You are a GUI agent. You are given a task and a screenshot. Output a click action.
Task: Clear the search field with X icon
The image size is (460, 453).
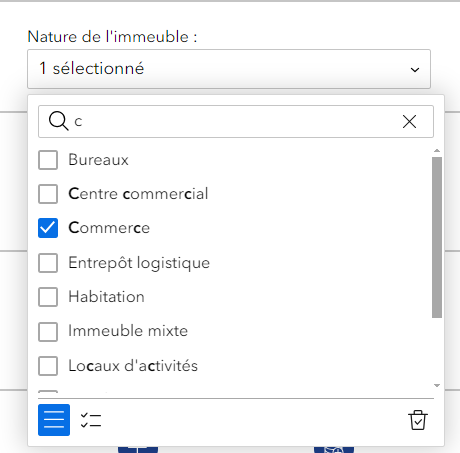409,121
